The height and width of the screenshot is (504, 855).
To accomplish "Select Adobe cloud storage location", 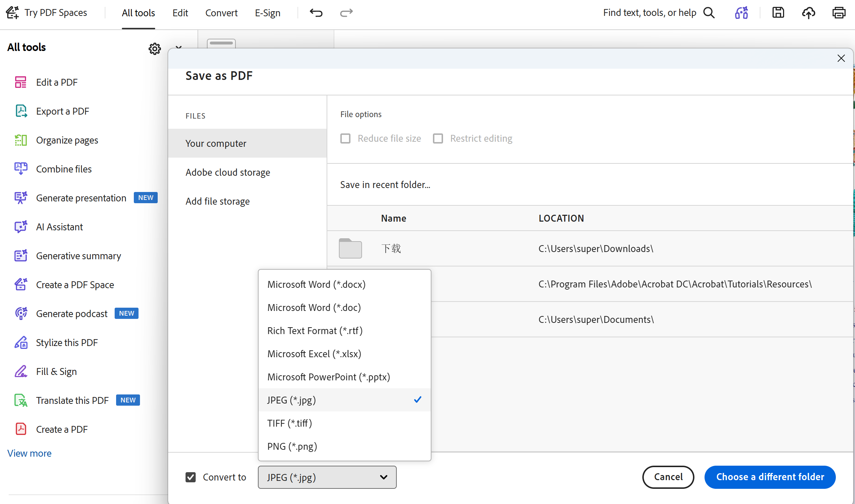I will click(247, 172).
